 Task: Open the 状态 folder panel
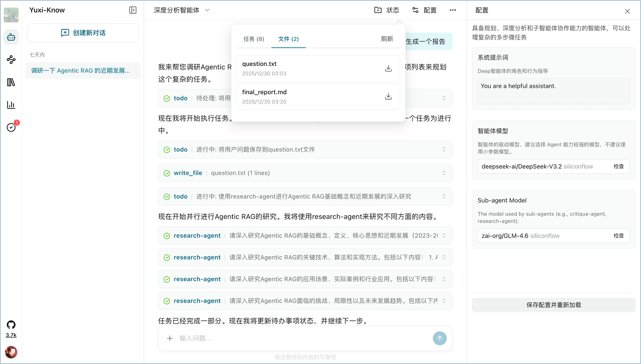(387, 10)
